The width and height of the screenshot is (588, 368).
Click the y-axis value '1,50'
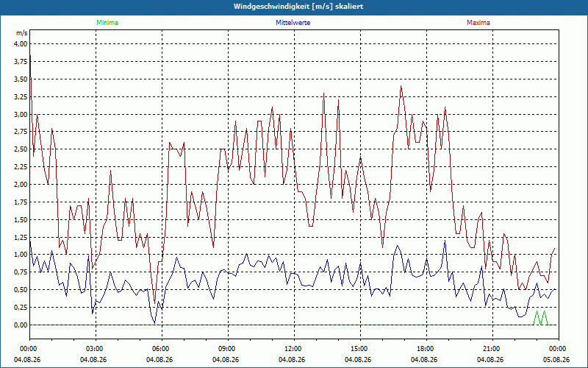21,219
